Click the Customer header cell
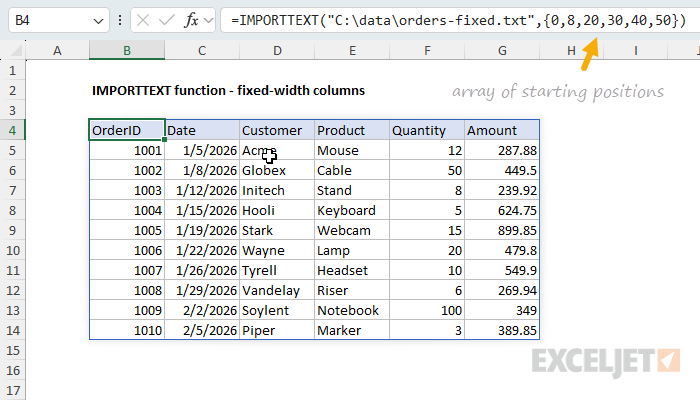 pyautogui.click(x=277, y=130)
